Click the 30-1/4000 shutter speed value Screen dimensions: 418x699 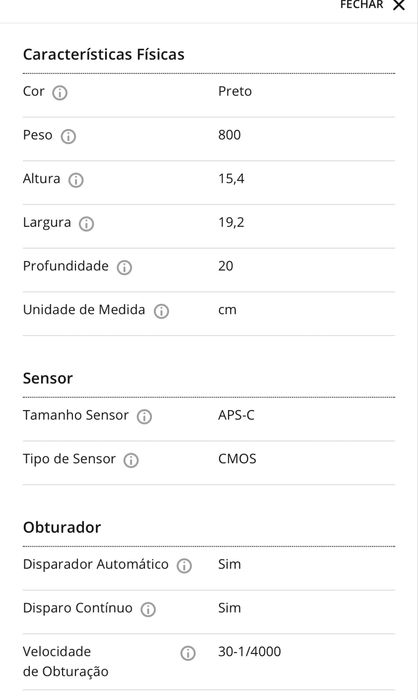click(250, 651)
